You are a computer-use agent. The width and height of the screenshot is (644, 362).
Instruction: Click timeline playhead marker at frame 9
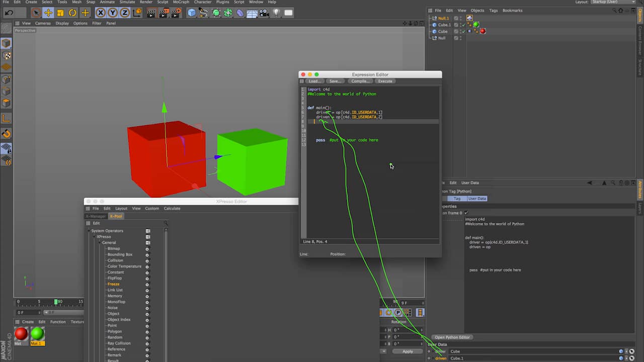56,302
